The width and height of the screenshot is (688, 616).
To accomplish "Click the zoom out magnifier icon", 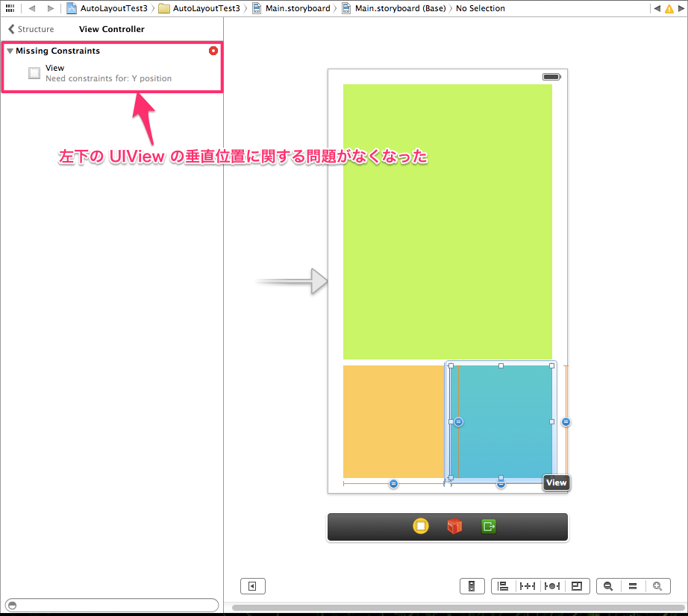I will coord(608,585).
